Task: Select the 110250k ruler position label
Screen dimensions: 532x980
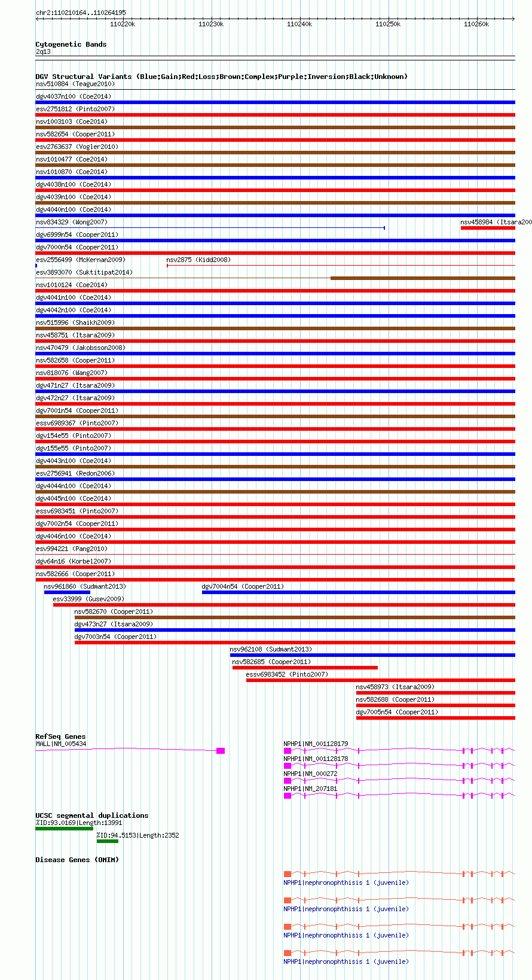Action: pos(388,24)
